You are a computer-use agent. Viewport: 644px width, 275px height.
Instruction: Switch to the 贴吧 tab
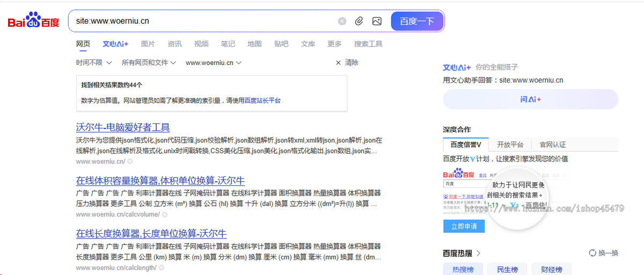(x=281, y=44)
